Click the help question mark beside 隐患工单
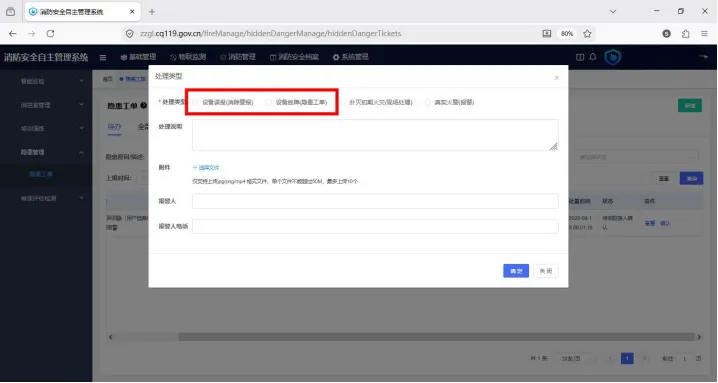Image resolution: width=718 pixels, height=383 pixels. tap(143, 105)
